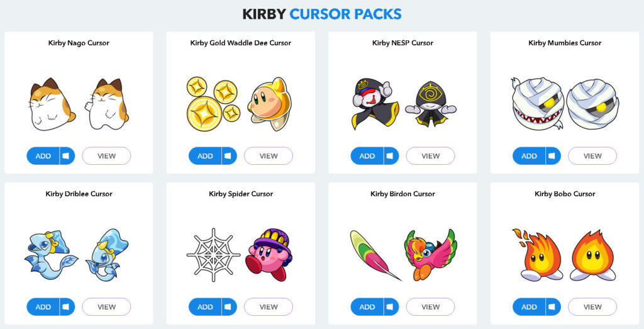This screenshot has width=644, height=329.
Task: Click the Windows icon on Kirby Birdon ADD button
Action: pos(390,307)
